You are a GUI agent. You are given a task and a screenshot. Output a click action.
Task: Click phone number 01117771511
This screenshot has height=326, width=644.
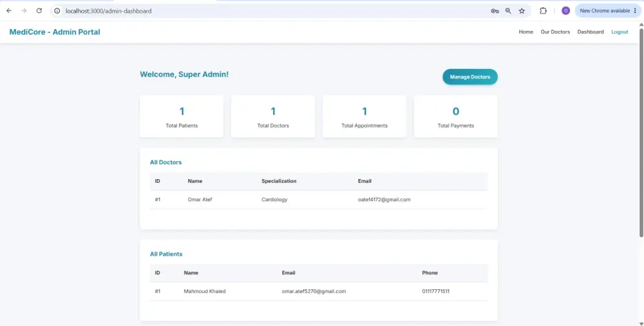[x=435, y=291]
